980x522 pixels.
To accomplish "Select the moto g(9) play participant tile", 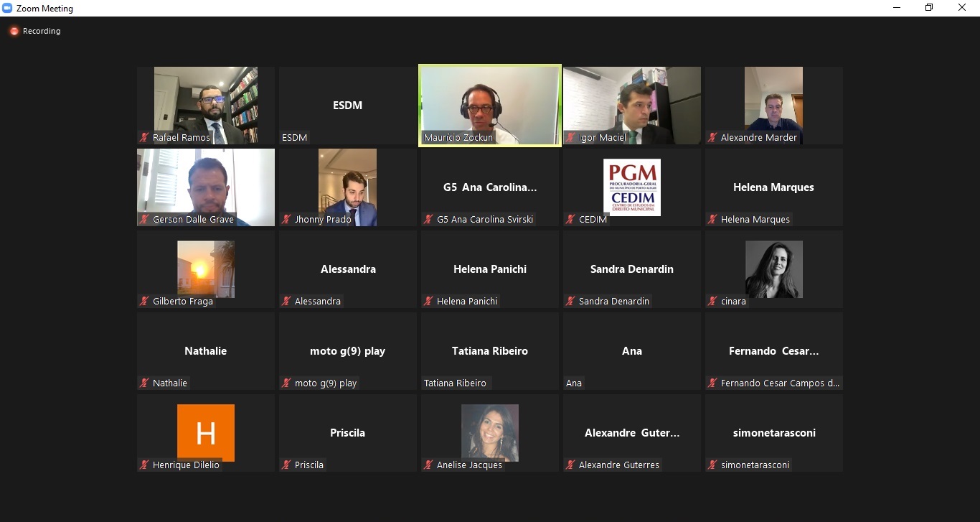I will click(348, 351).
